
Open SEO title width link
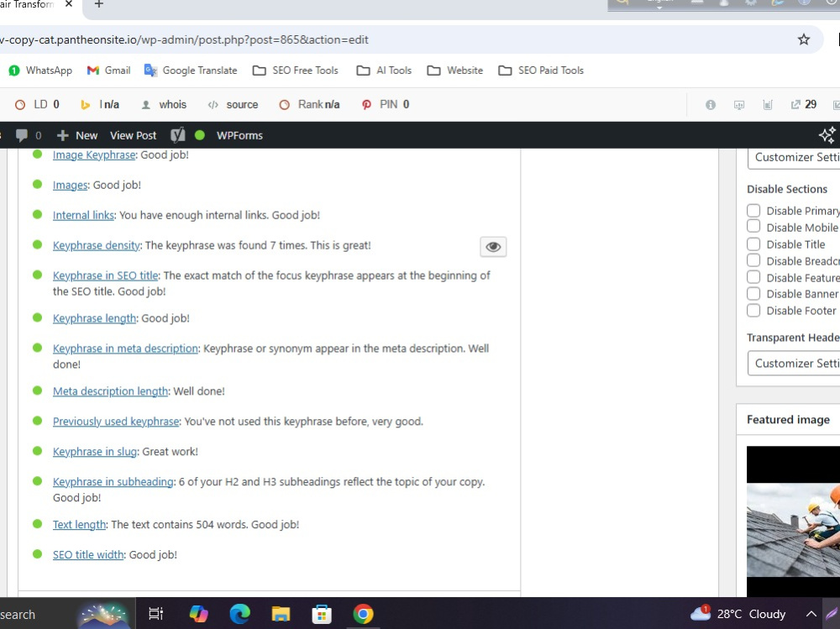click(88, 554)
